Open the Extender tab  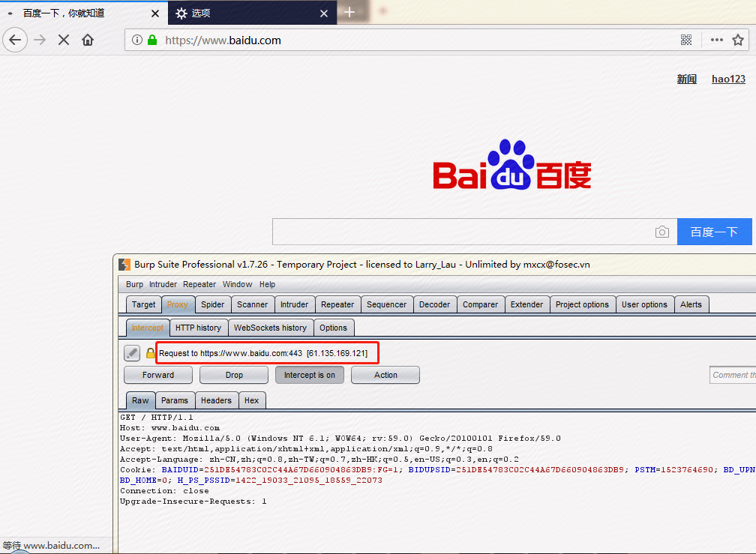tap(526, 304)
